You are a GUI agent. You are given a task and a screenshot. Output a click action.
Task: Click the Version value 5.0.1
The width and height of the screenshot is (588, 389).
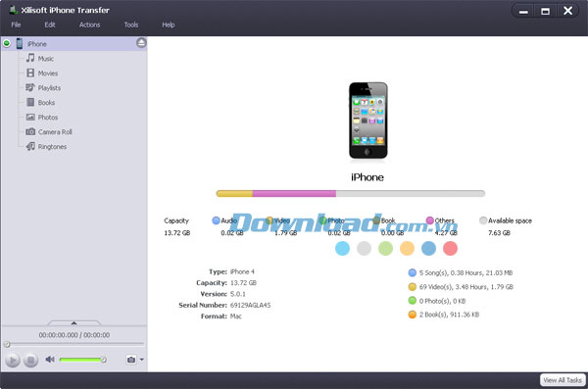[x=238, y=294]
